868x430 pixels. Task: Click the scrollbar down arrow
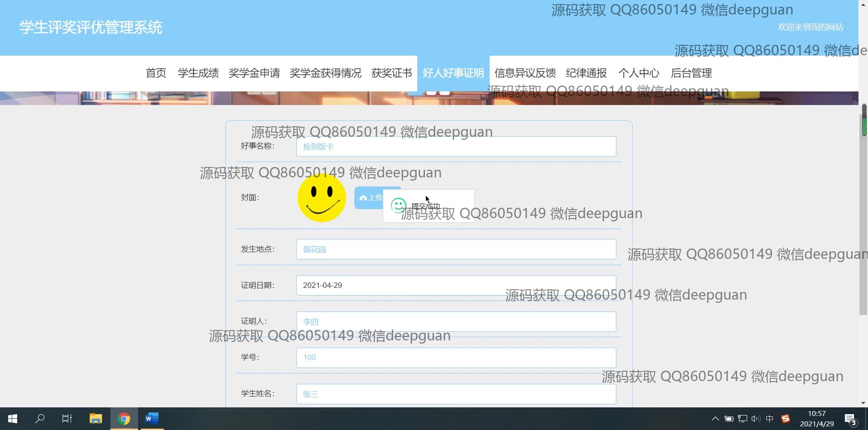[863, 403]
